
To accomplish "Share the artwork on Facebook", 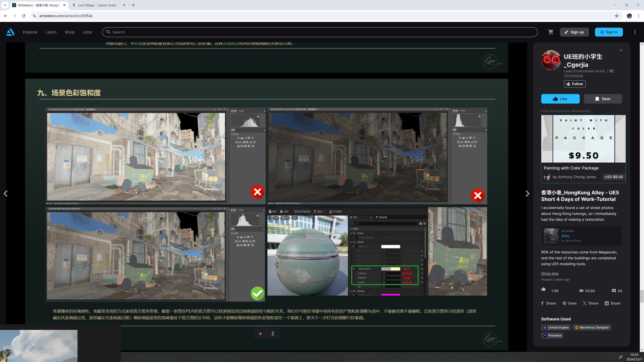I will coord(549,303).
